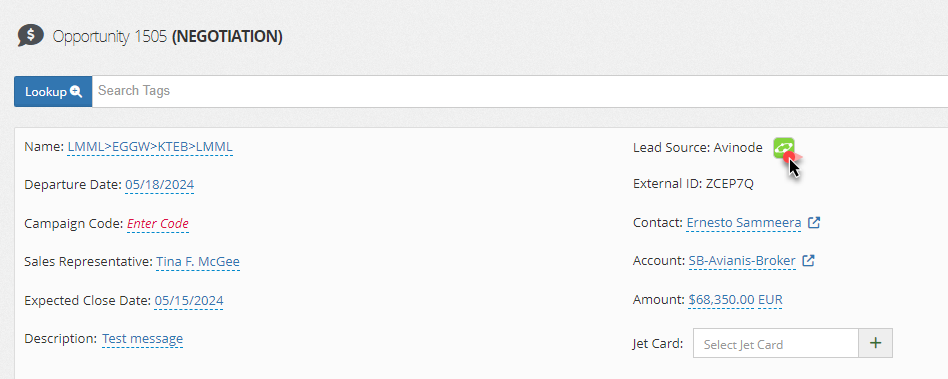Edit the Description Test message

(x=142, y=339)
